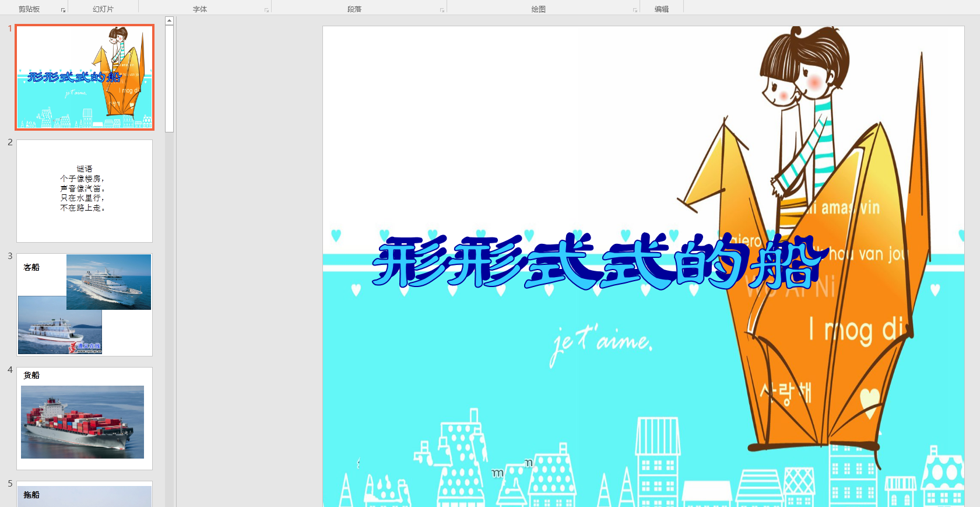The height and width of the screenshot is (507, 980).
Task: Click the 剪贴板 group label
Action: click(x=29, y=9)
